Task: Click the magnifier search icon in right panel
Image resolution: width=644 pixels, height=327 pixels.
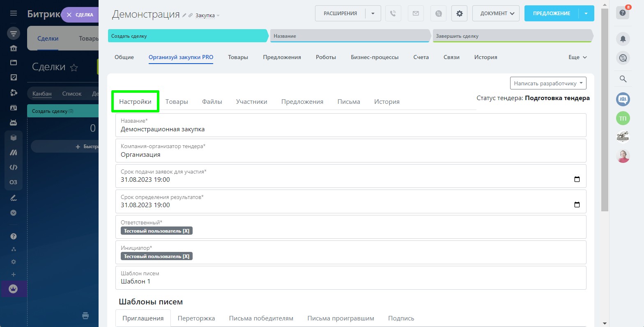Action: click(623, 79)
